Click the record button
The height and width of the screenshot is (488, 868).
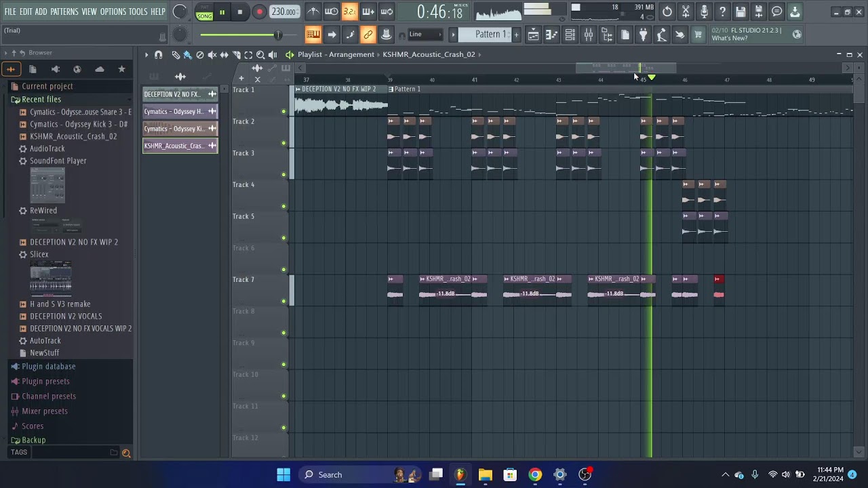[x=259, y=12]
